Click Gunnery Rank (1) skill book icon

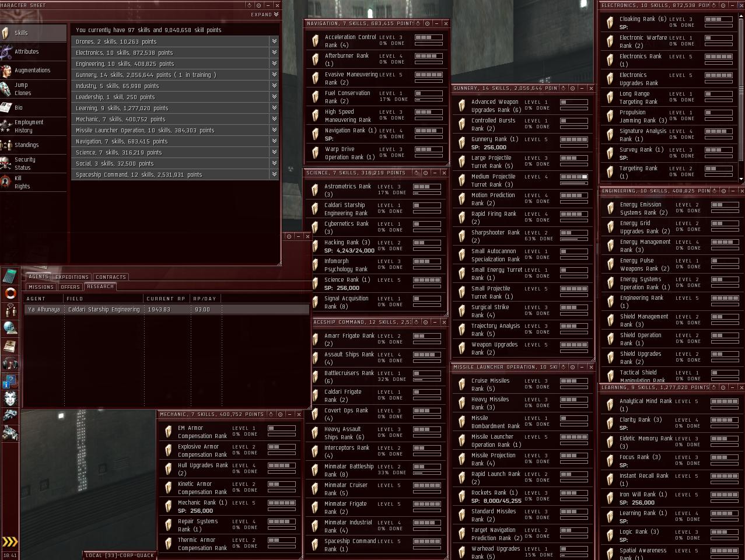click(461, 143)
